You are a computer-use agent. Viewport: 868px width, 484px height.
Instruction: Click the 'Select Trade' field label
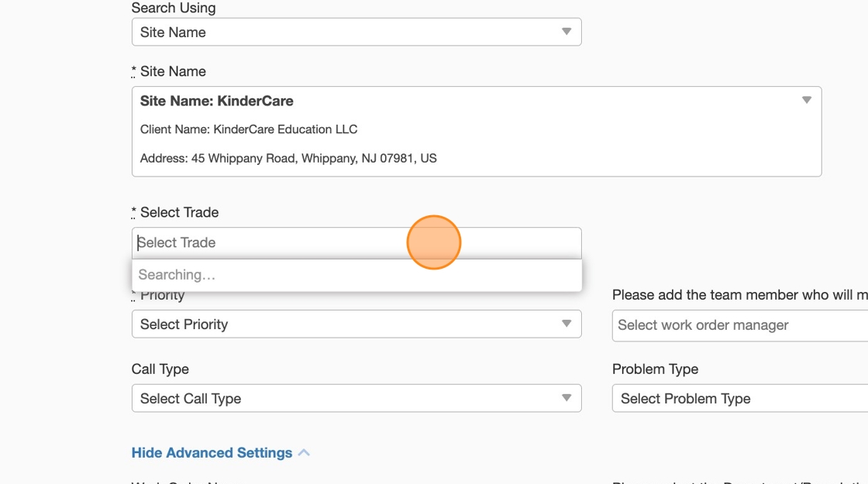tap(179, 212)
